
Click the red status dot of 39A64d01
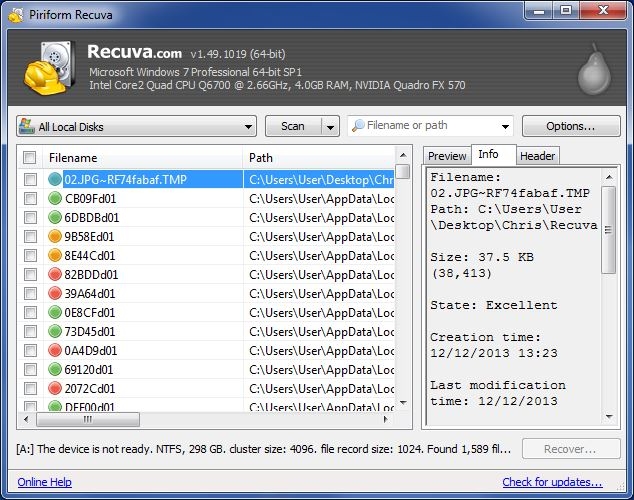tap(55, 293)
